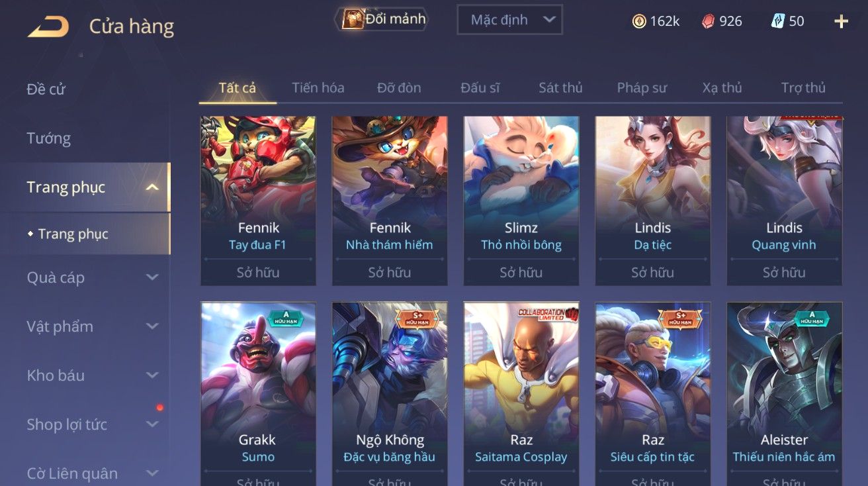The image size is (868, 486).
Task: Open Slimz Thỏ nhồi bông skin card
Action: pyautogui.click(x=521, y=201)
